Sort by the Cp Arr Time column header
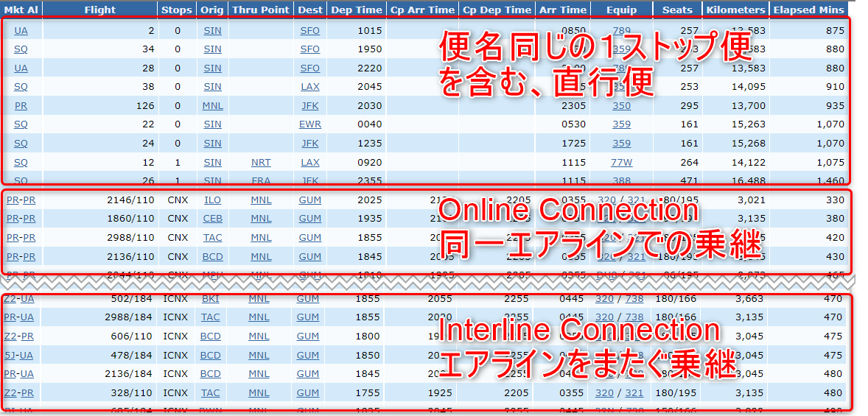 point(422,10)
